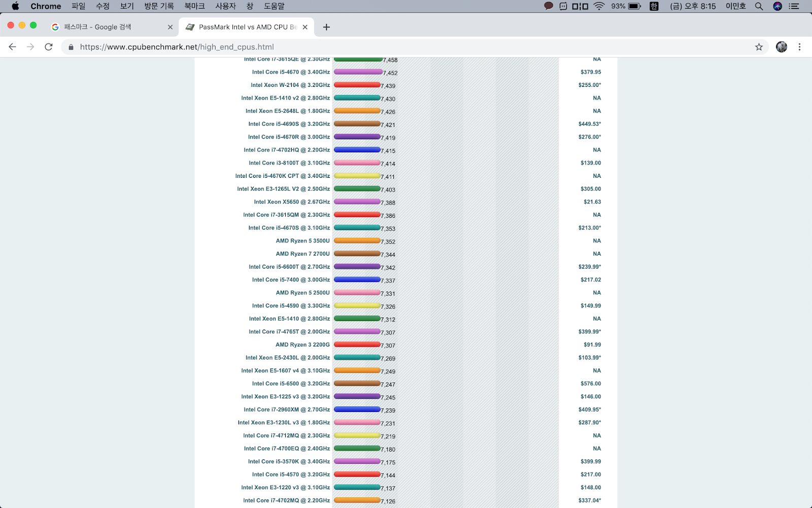Open the Intel Xeon E3-1220 v3 @ 3.10GHz link
812x508 pixels.
(286, 488)
